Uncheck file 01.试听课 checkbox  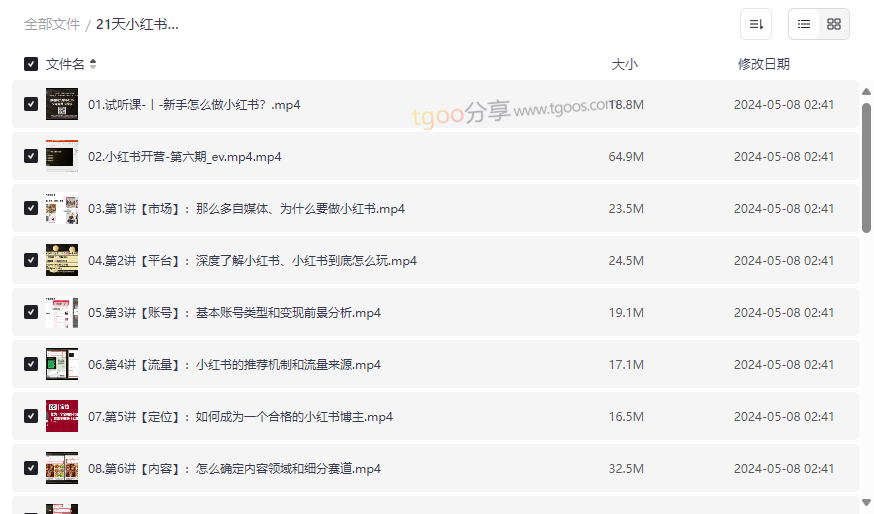pos(31,104)
